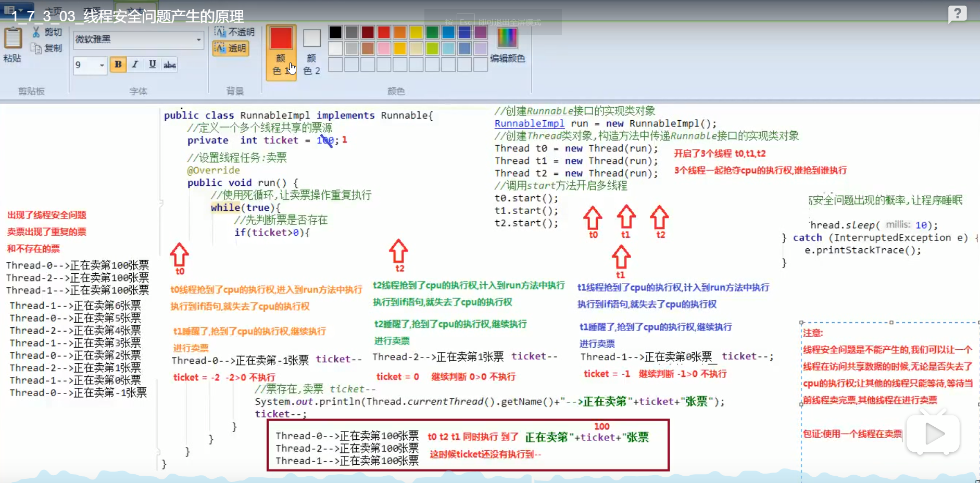Enable underline text formatting
This screenshot has width=980, height=483.
(152, 65)
